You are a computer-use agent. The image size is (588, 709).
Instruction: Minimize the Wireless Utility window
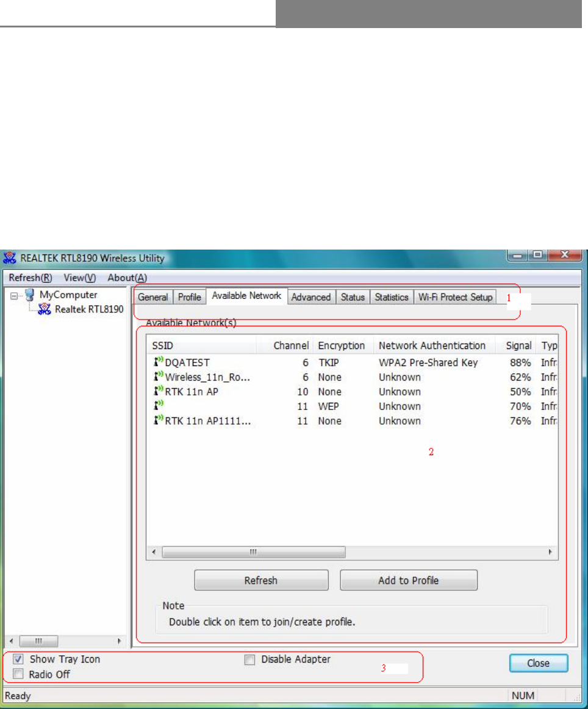click(x=517, y=255)
